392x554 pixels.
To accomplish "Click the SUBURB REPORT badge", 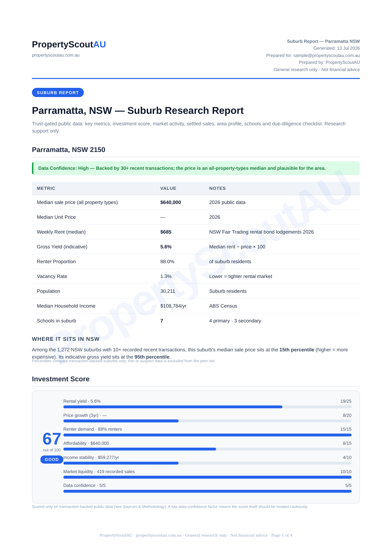I will (58, 92).
